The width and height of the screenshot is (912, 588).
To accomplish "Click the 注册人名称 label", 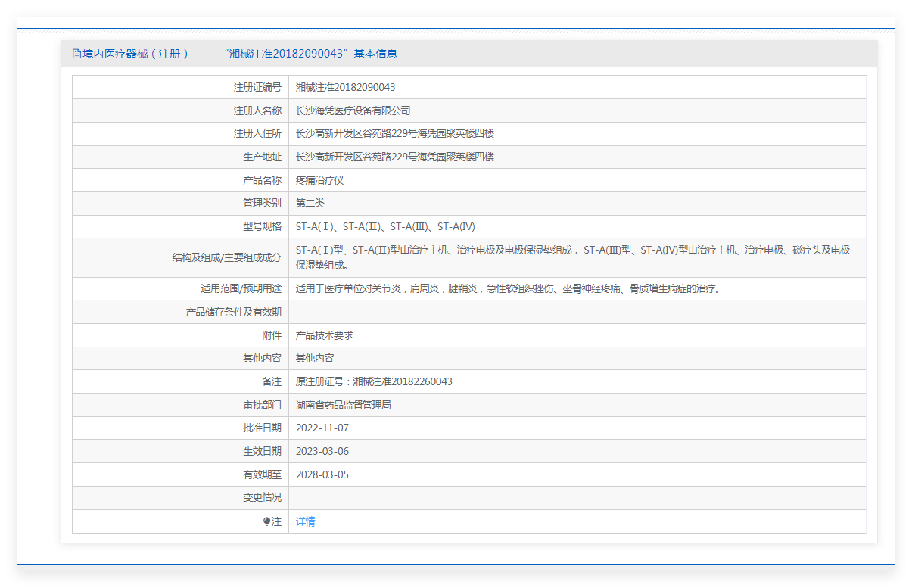I will click(257, 110).
